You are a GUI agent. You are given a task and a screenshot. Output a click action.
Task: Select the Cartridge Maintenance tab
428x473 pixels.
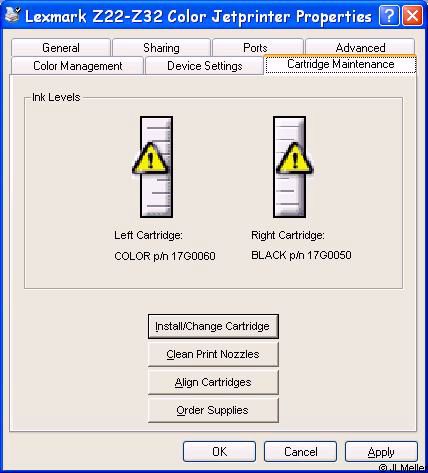340,64
